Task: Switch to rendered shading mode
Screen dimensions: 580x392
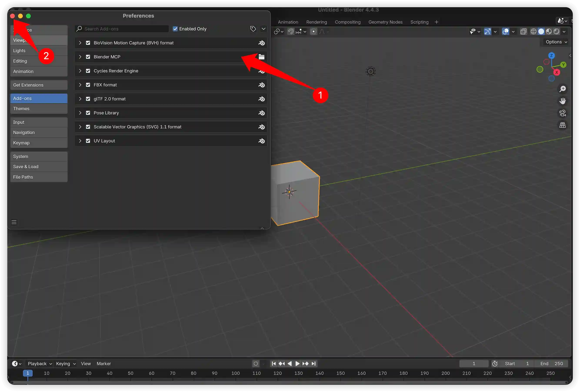Action: pyautogui.click(x=557, y=32)
